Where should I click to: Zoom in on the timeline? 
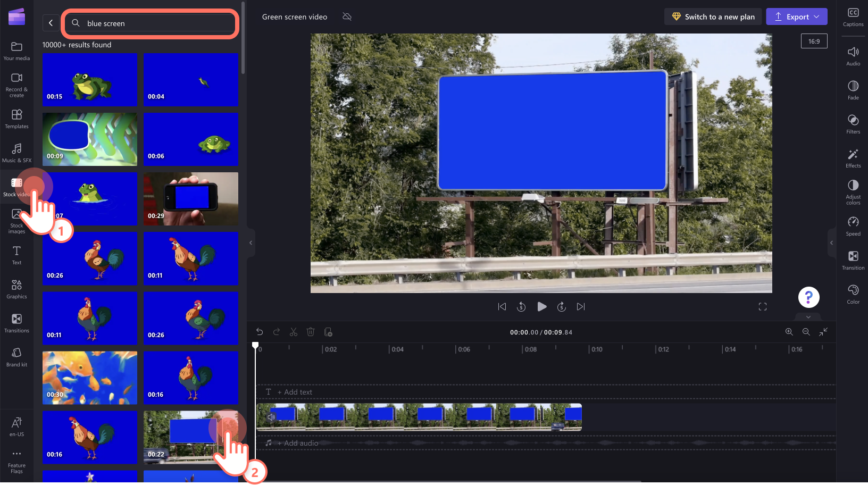789,332
